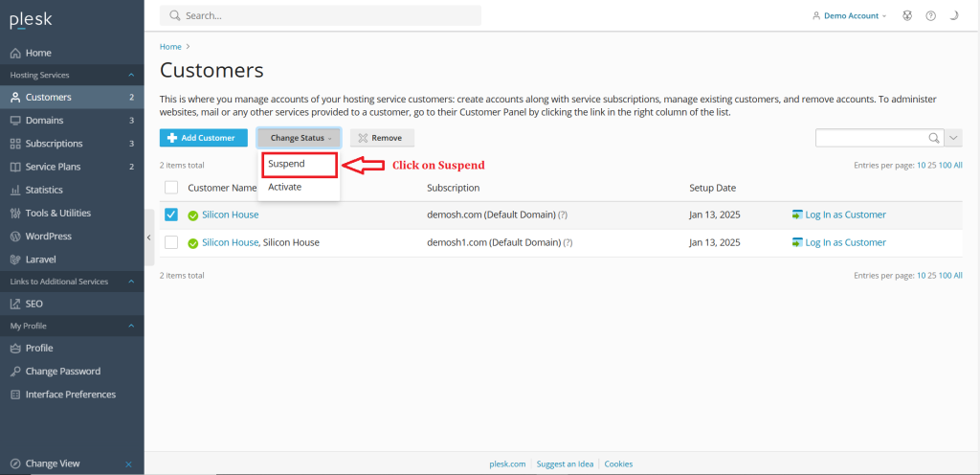Image resolution: width=980 pixels, height=475 pixels.
Task: Close the Change View bar
Action: pos(129,464)
